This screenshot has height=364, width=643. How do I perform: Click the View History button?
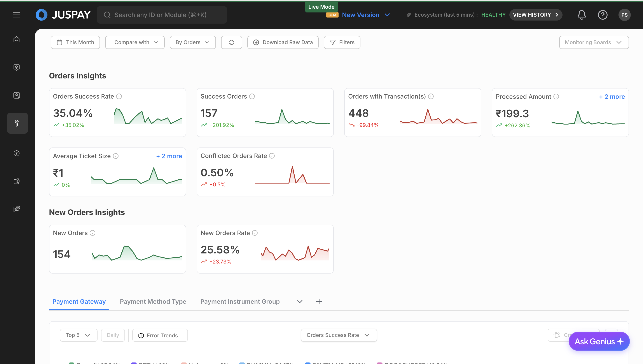tap(535, 15)
